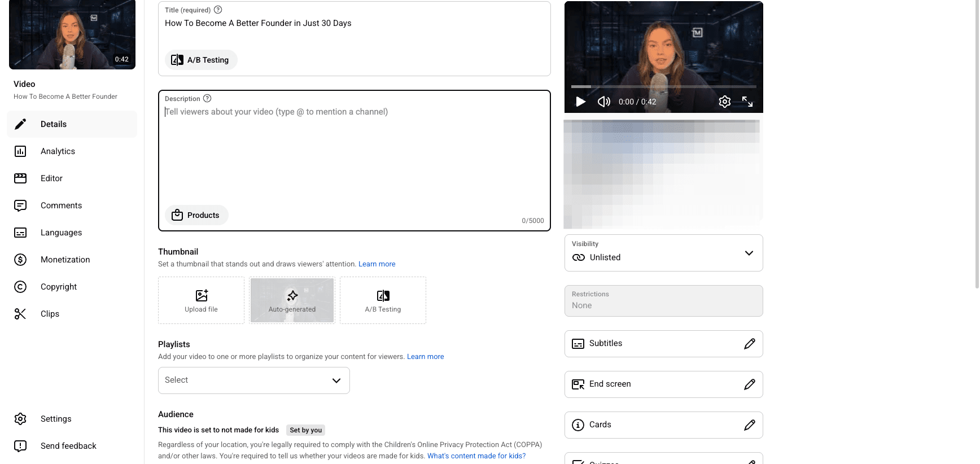The height and width of the screenshot is (464, 980).
Task: Click the Clips scissors icon
Action: pos(20,314)
